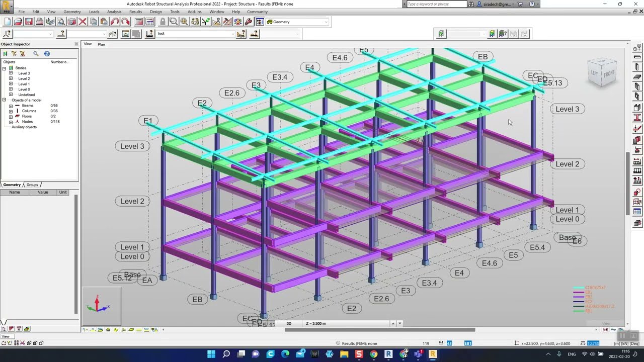Close the Object Inspector panel
This screenshot has height=362, width=644.
pos(76,44)
